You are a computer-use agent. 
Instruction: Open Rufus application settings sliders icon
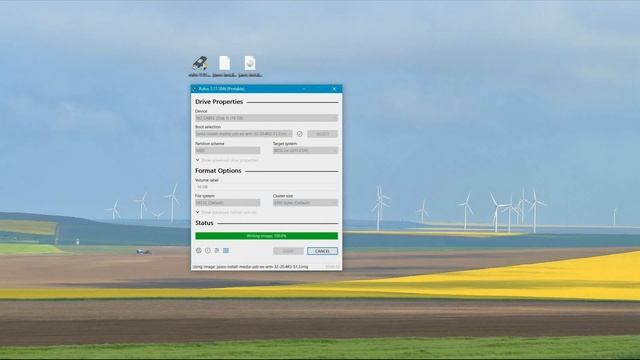coord(217,251)
